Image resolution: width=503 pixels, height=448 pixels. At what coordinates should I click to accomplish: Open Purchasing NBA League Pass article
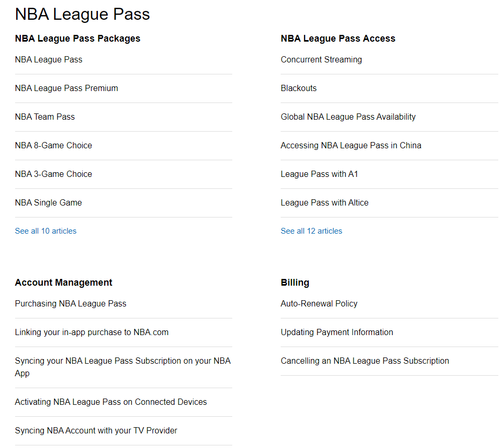71,303
